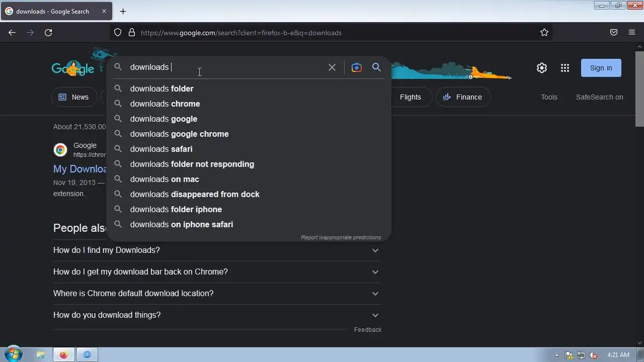Show hidden system tray icons
The image size is (644, 362).
click(x=556, y=355)
